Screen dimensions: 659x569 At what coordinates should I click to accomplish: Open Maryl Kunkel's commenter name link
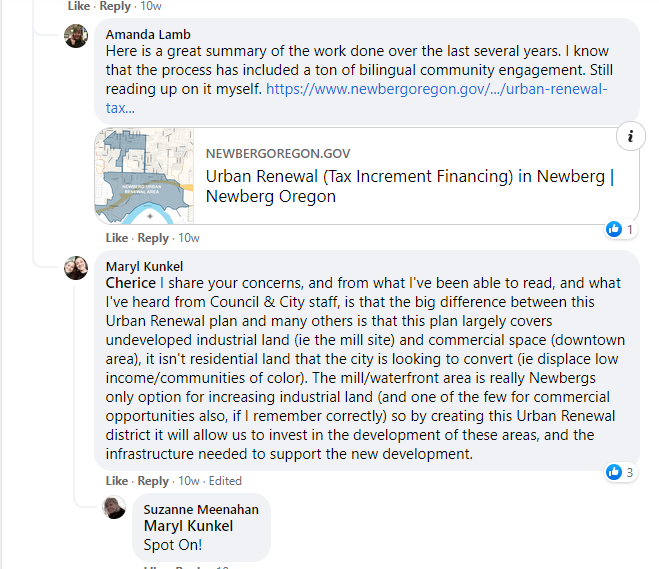pos(144,266)
